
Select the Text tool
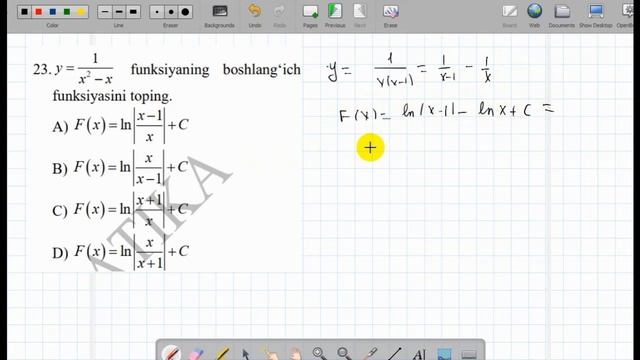point(419,353)
